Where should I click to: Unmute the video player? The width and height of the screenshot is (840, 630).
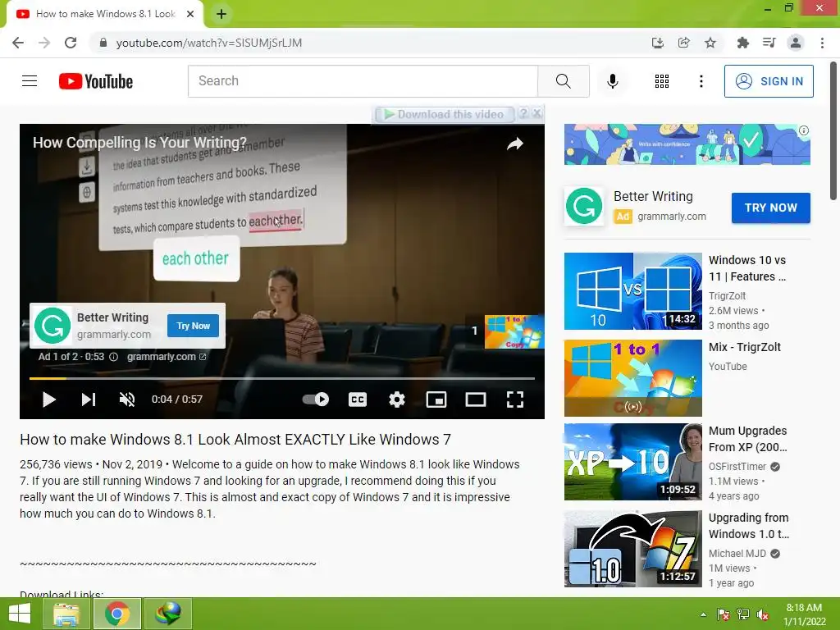pyautogui.click(x=127, y=399)
